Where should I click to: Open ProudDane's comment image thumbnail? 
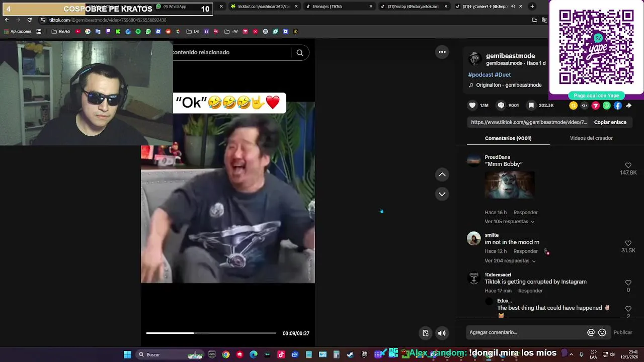[509, 186]
